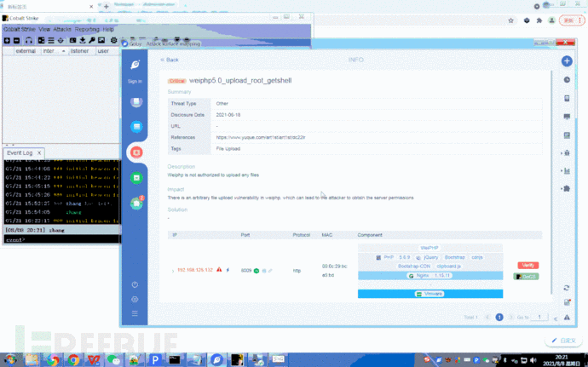Screen dimensions: 588x367
Task: Open Chrome from the Windows taskbar
Action: pos(73,360)
